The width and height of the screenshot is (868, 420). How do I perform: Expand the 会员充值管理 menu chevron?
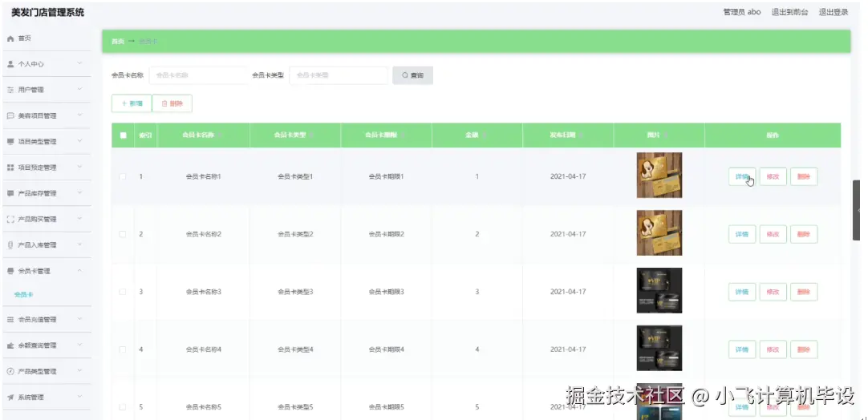[79, 319]
